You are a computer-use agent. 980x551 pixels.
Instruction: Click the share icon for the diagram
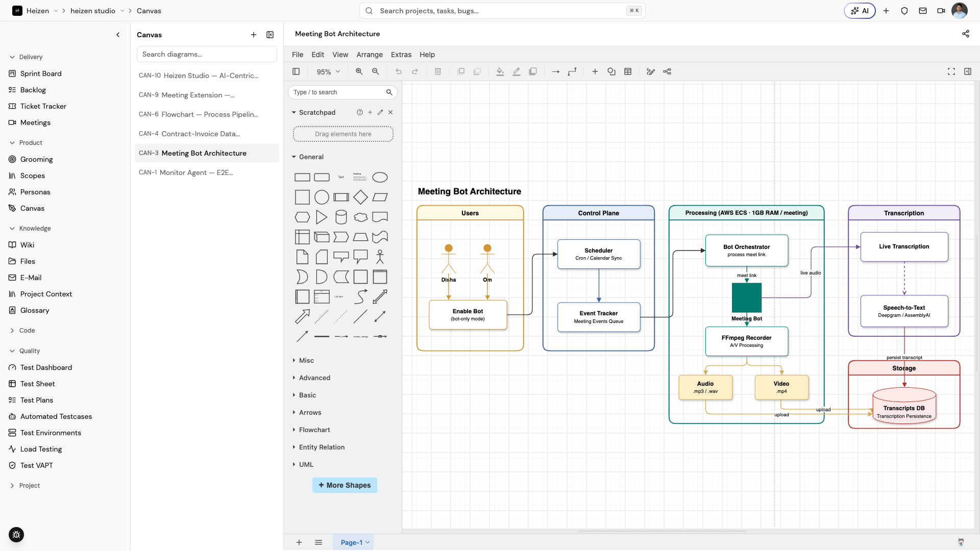966,34
